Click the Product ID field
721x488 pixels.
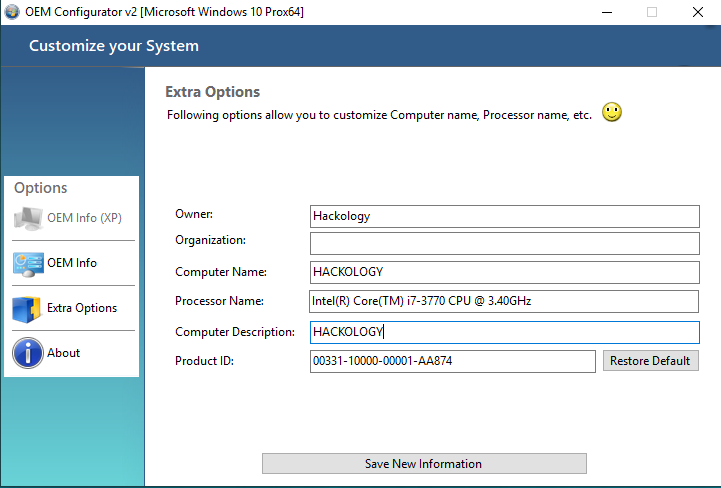point(453,361)
